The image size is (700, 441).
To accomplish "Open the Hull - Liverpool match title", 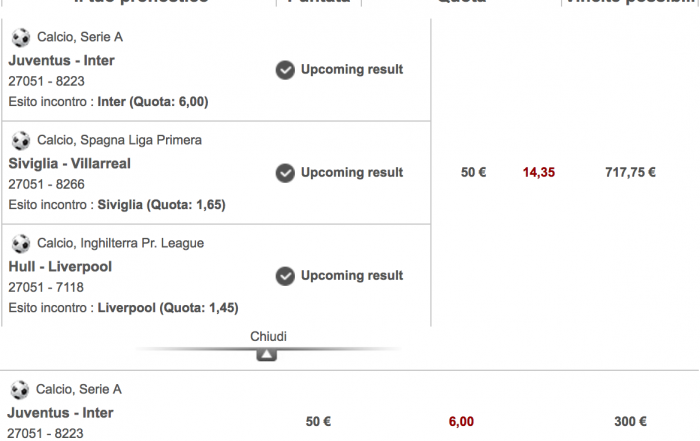I will coord(60,266).
